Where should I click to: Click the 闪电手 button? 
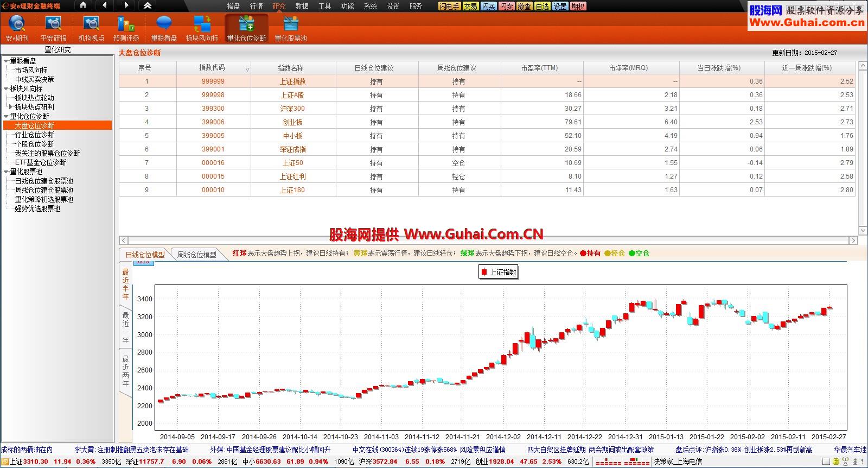coord(450,6)
